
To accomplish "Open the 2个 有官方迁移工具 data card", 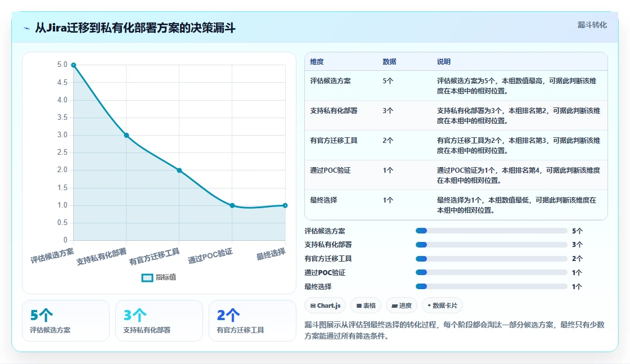I will click(x=253, y=321).
